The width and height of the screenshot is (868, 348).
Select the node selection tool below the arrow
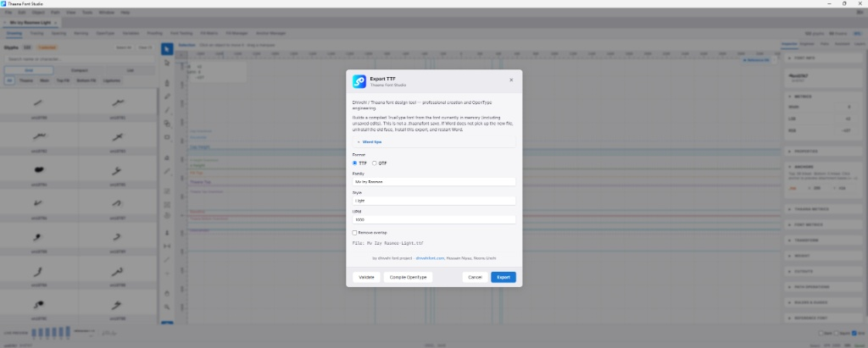coord(167,63)
